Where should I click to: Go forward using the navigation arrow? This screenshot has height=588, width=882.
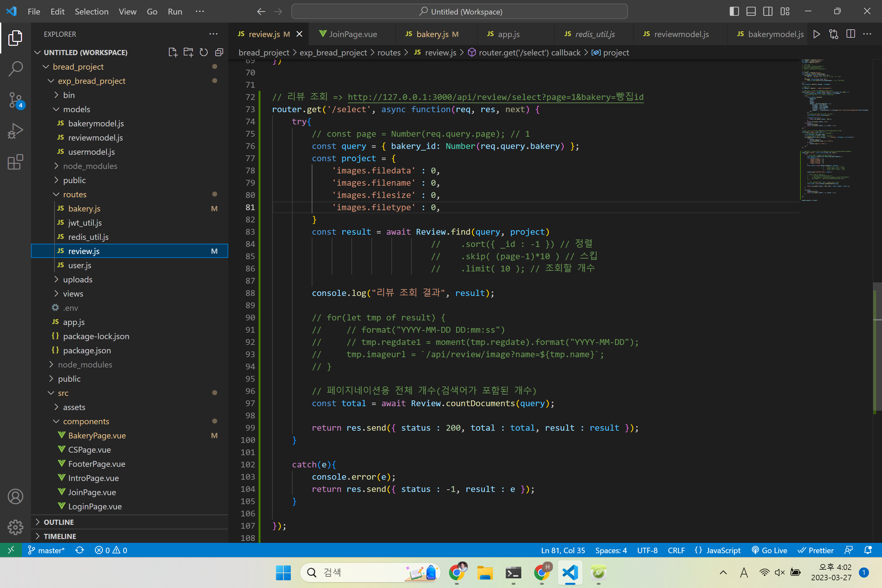click(x=278, y=12)
